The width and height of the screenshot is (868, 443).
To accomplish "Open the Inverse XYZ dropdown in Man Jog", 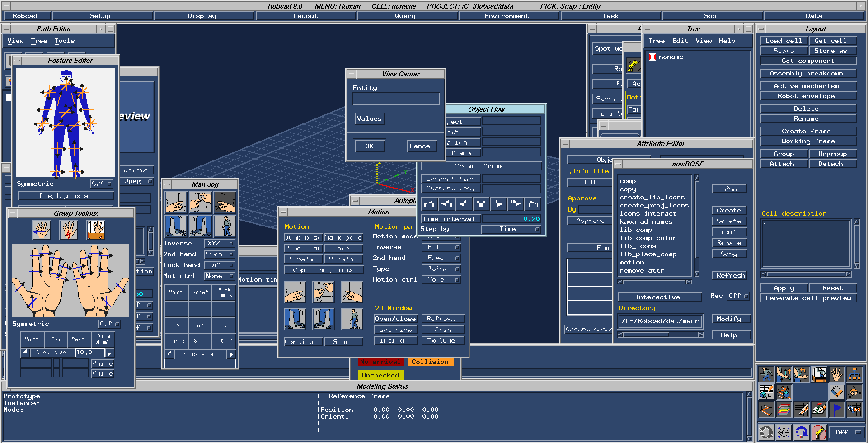I will point(220,243).
